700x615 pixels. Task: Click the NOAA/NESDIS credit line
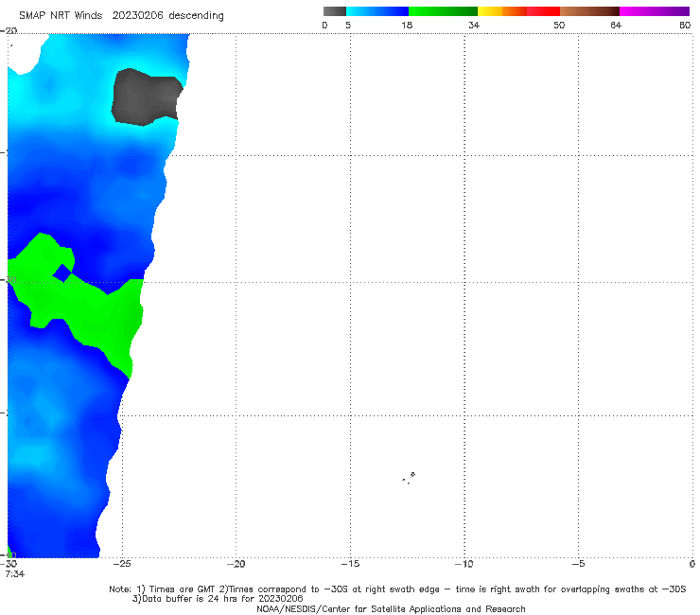(391, 608)
